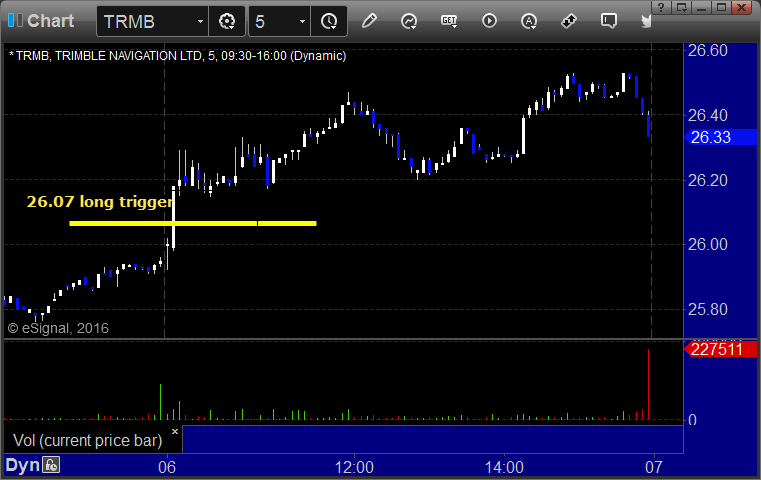Click the GET tools icon

[449, 21]
